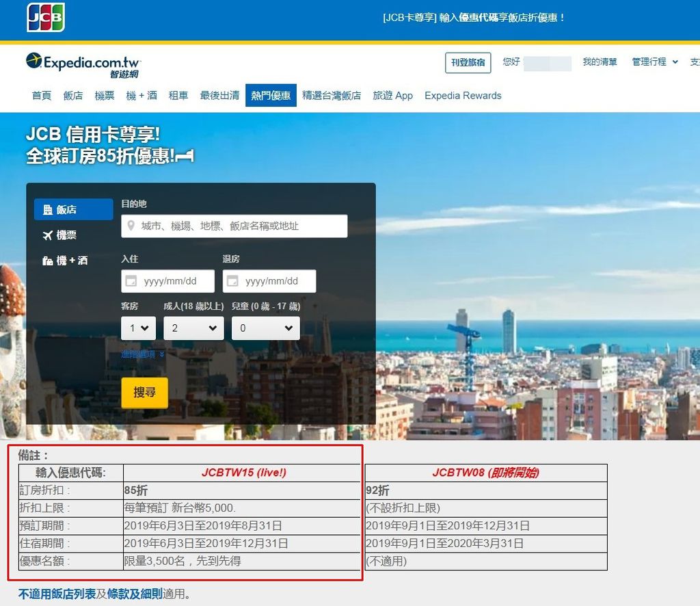Click the (不設折扣上限) cell
This screenshot has width=700, height=606.
point(486,508)
